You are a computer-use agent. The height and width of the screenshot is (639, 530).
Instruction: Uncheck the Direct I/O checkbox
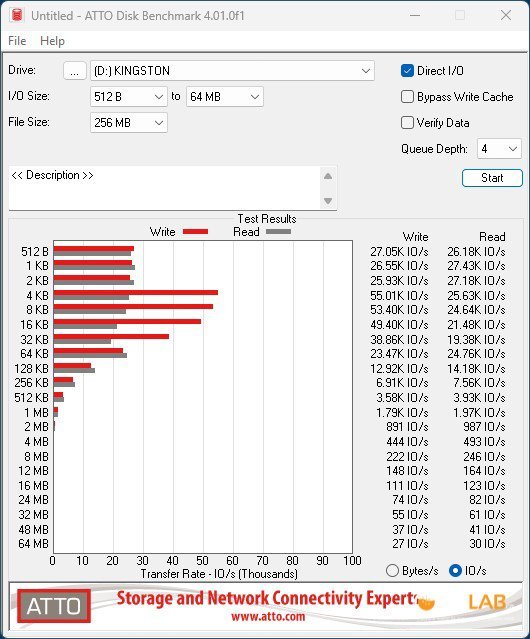(x=407, y=71)
